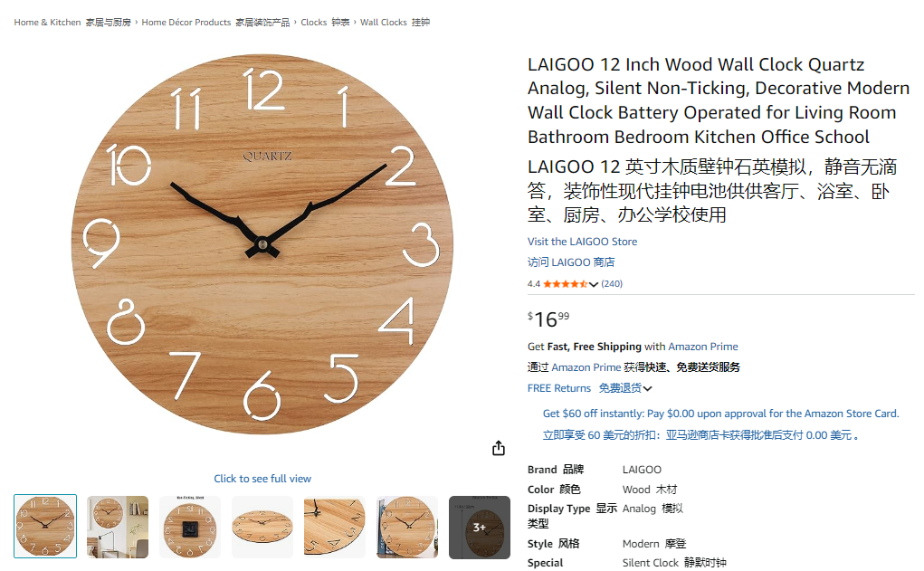Select the tilted flat clock thumbnail
The height and width of the screenshot is (571, 924).
[262, 527]
